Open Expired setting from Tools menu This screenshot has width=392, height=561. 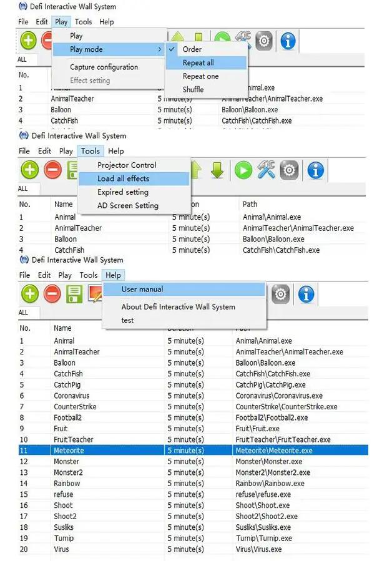click(123, 192)
